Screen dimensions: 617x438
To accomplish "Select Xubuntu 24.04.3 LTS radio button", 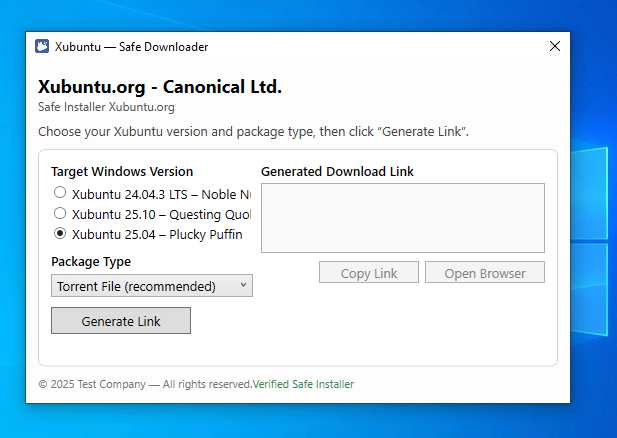I will [61, 193].
